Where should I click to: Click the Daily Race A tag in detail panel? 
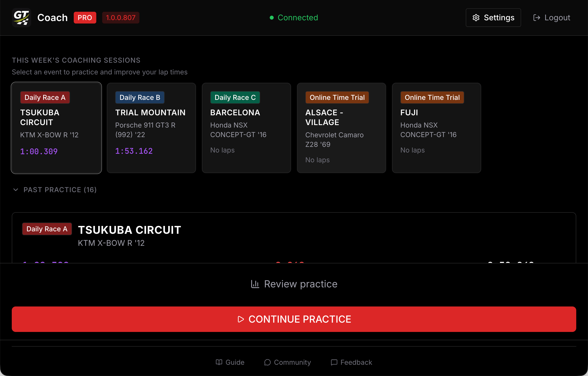click(47, 229)
